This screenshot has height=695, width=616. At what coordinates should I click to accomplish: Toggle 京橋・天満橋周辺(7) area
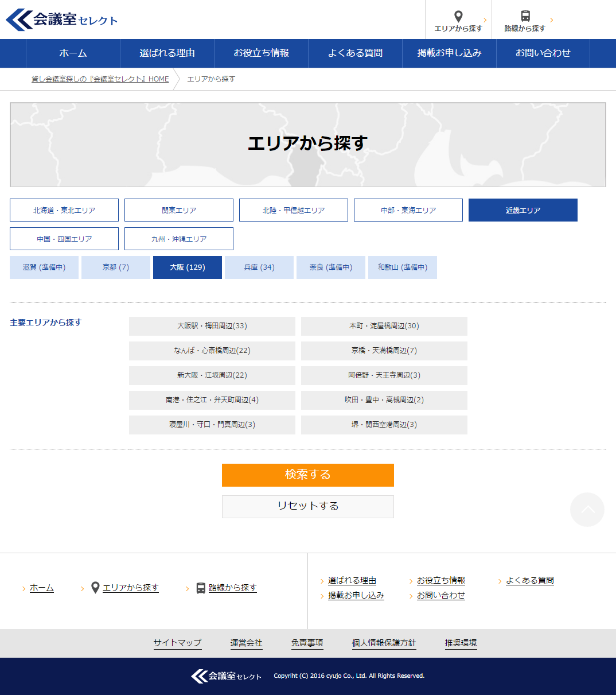pos(384,351)
